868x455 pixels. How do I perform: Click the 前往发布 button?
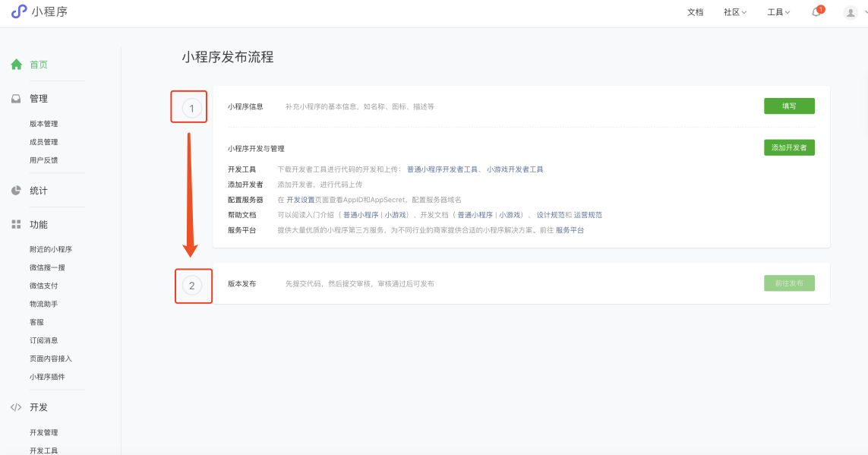[x=789, y=283]
